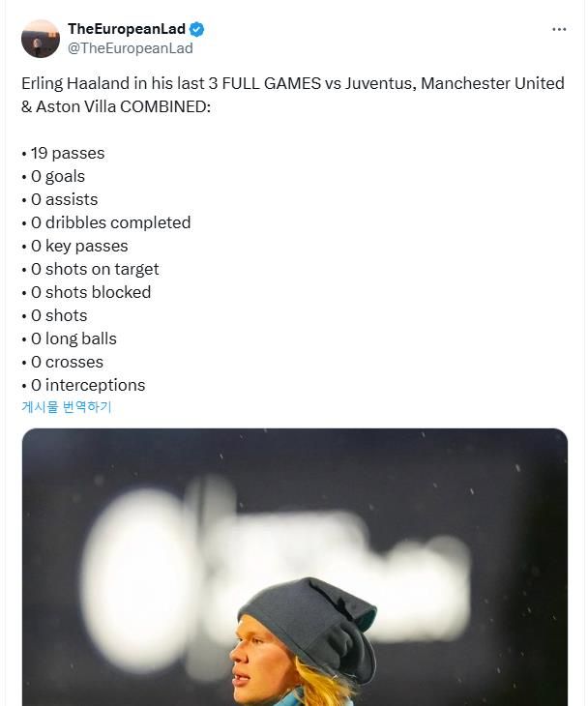
Task: Open TheEuropeanLad profile avatar picture
Action: (41, 39)
